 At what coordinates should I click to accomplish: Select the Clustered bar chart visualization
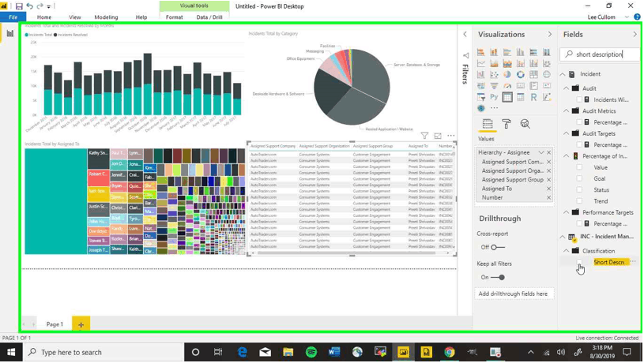(x=507, y=52)
